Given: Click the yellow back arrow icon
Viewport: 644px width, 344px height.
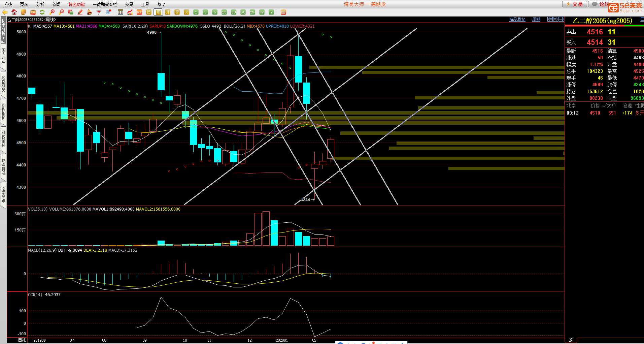Looking at the screenshot, I should click(x=5, y=12).
